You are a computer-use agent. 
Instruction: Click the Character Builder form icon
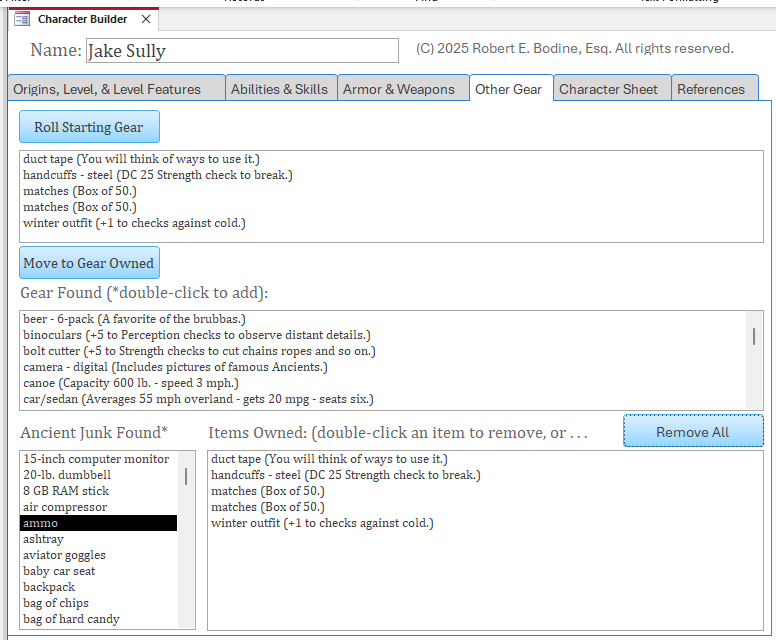click(x=22, y=19)
